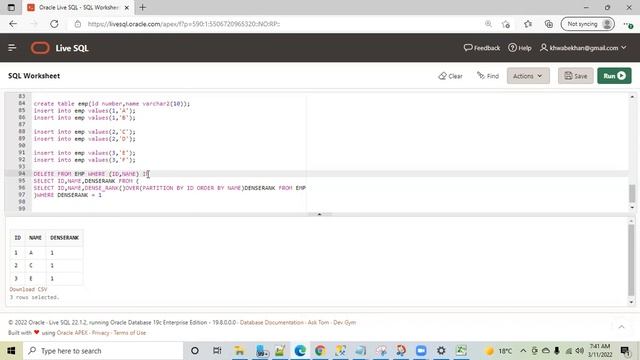Click editor scrollbar down arrow
Viewport: 640px width, 360px height.
click(632, 208)
